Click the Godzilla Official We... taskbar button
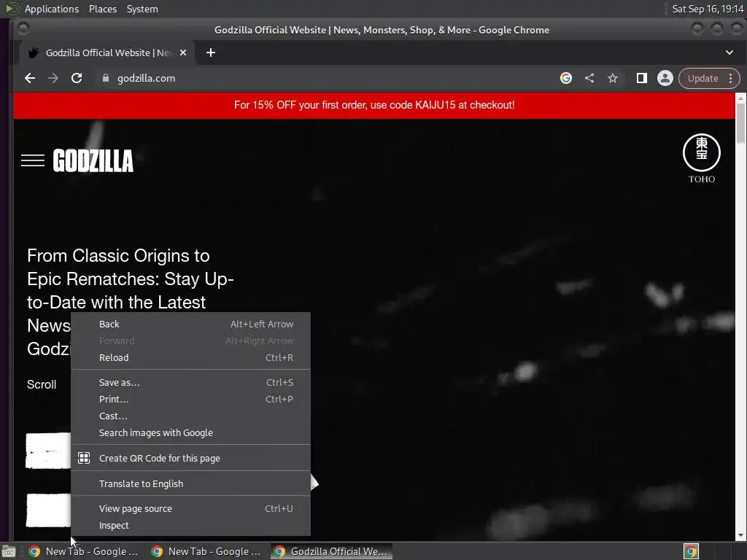This screenshot has height=560, width=747. coord(332,551)
